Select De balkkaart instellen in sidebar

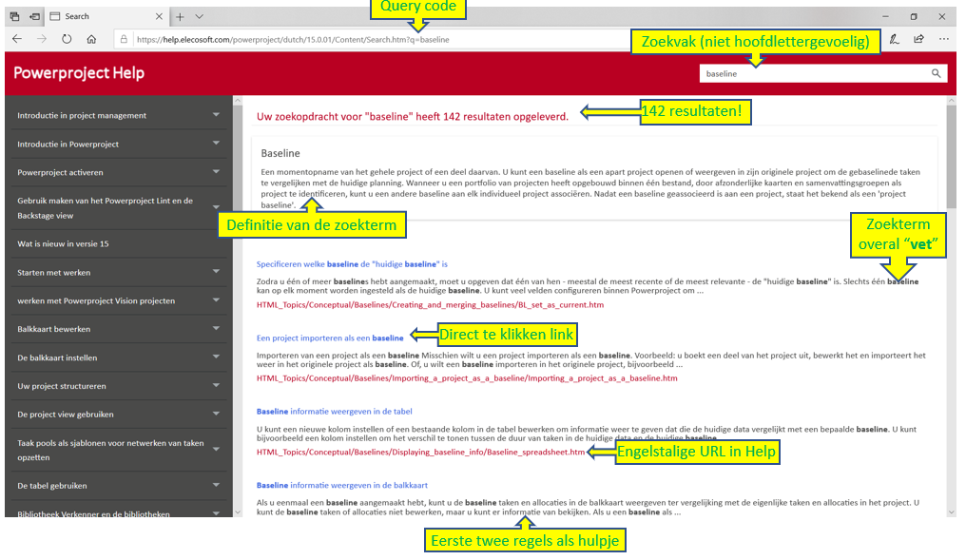[57, 357]
